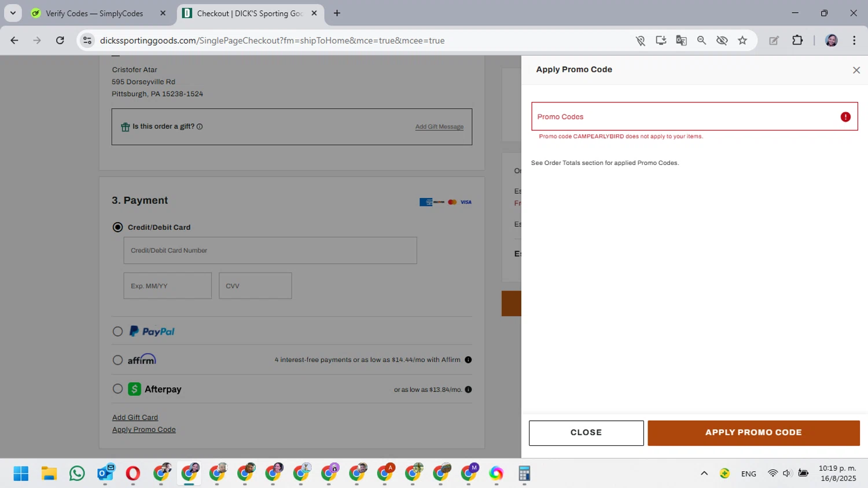Click the Affirm info icon
The height and width of the screenshot is (488, 868).
coord(468,360)
